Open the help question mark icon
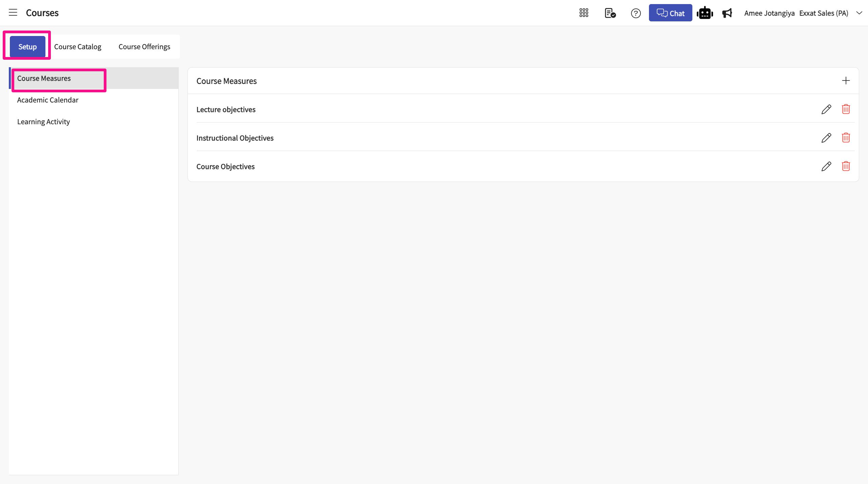 pos(636,13)
